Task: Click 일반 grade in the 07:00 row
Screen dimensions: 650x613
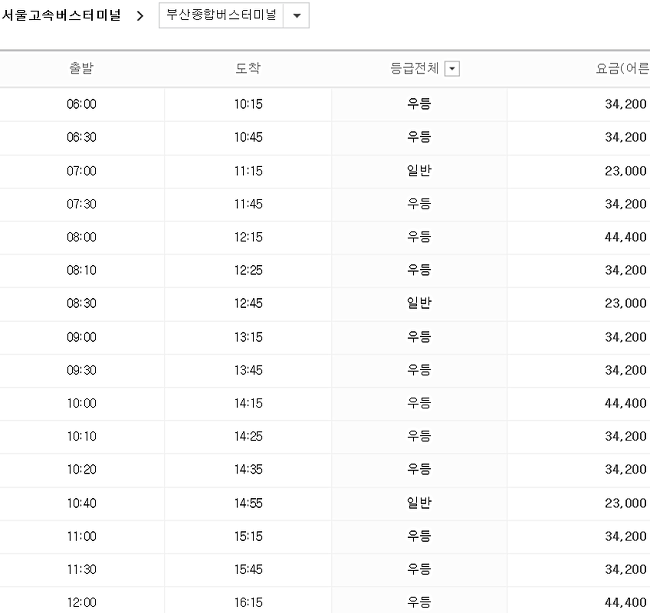Action: coord(419,170)
